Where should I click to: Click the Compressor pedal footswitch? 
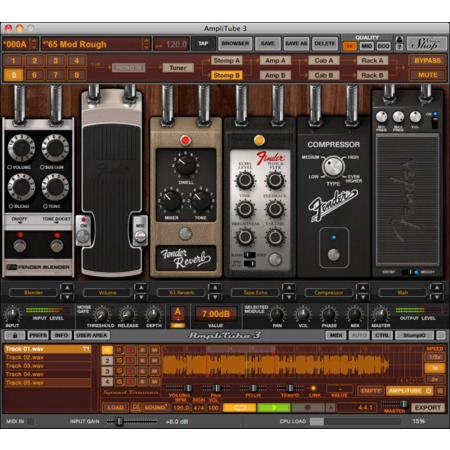333,255
